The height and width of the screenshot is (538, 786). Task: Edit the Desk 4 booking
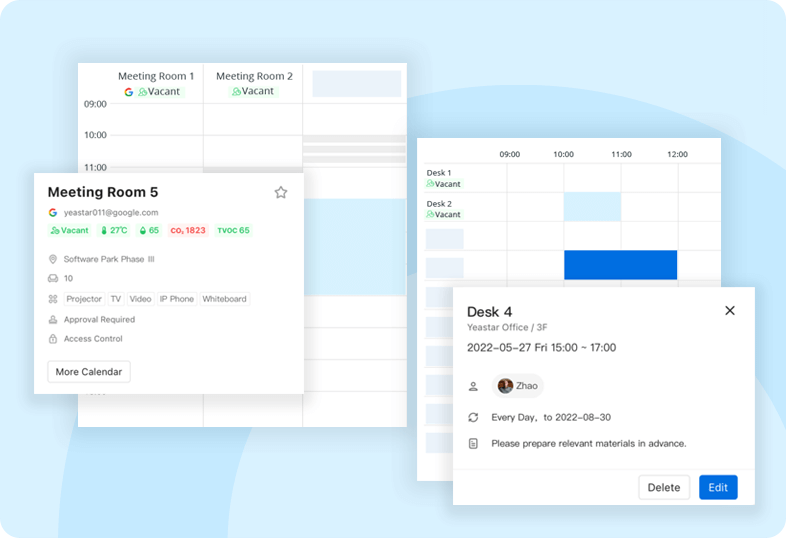point(718,487)
